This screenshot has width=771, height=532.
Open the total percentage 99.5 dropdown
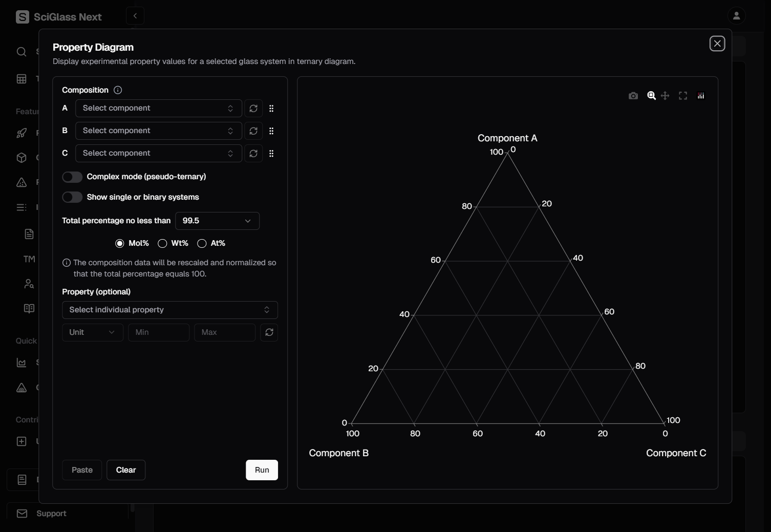(217, 221)
